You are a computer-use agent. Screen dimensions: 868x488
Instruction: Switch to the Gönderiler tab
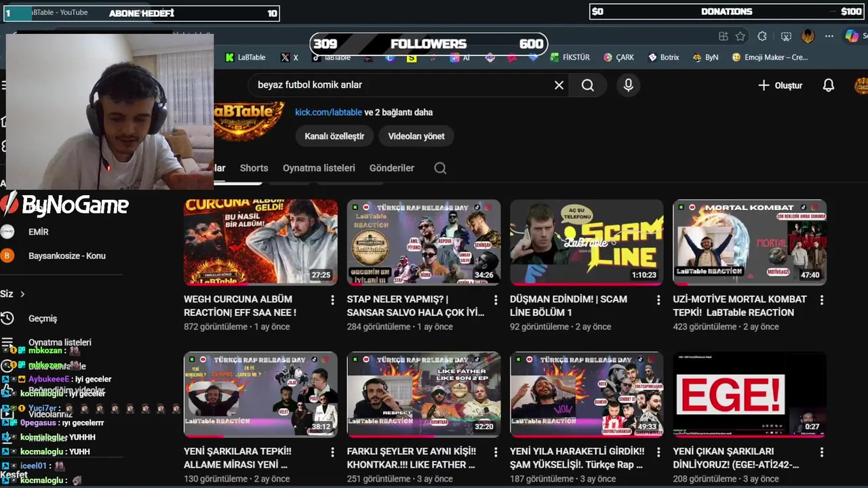[391, 168]
